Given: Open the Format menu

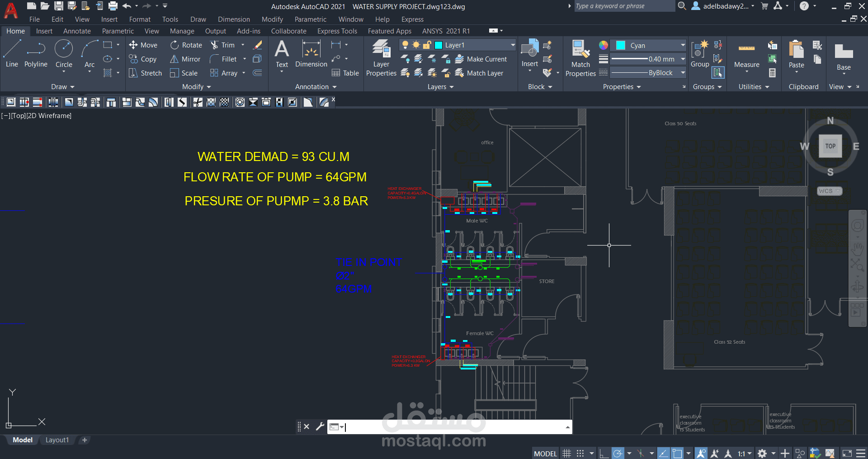Looking at the screenshot, I should point(140,19).
